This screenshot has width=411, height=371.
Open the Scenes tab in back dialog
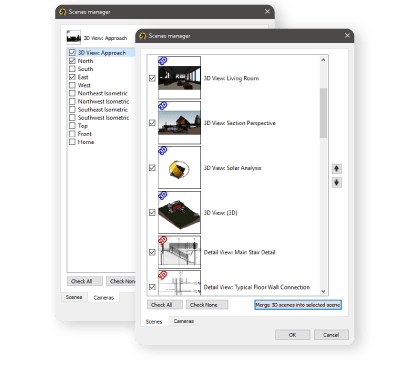pyautogui.click(x=74, y=297)
